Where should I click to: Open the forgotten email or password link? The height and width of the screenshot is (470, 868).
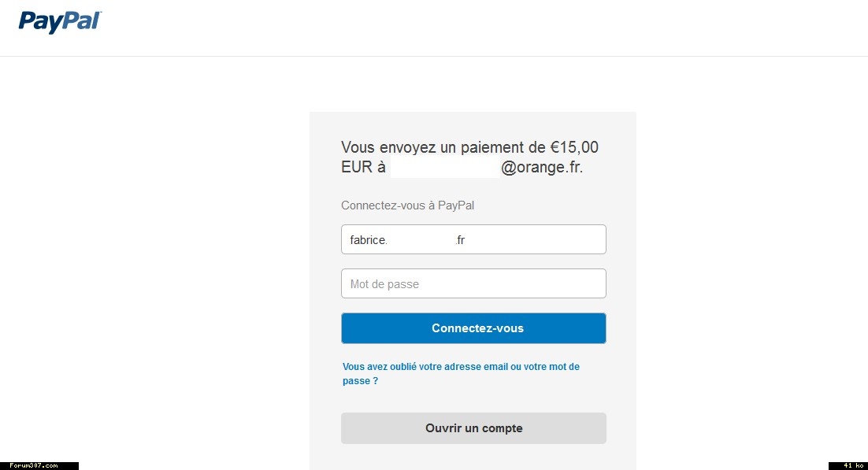(x=461, y=367)
